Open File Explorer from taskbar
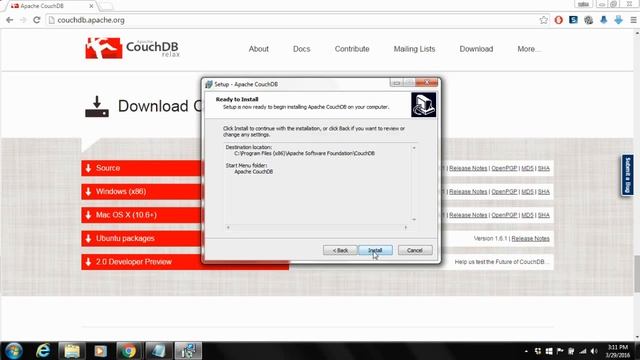The width and height of the screenshot is (640, 360). 72,351
